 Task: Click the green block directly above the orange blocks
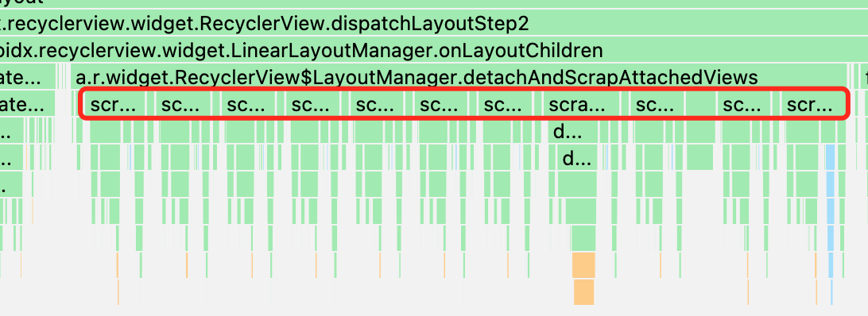click(x=583, y=238)
